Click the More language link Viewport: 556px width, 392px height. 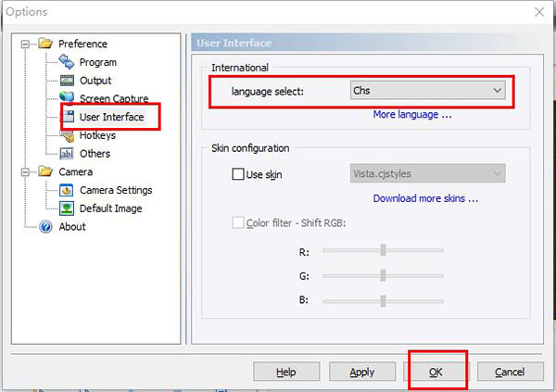pyautogui.click(x=412, y=115)
